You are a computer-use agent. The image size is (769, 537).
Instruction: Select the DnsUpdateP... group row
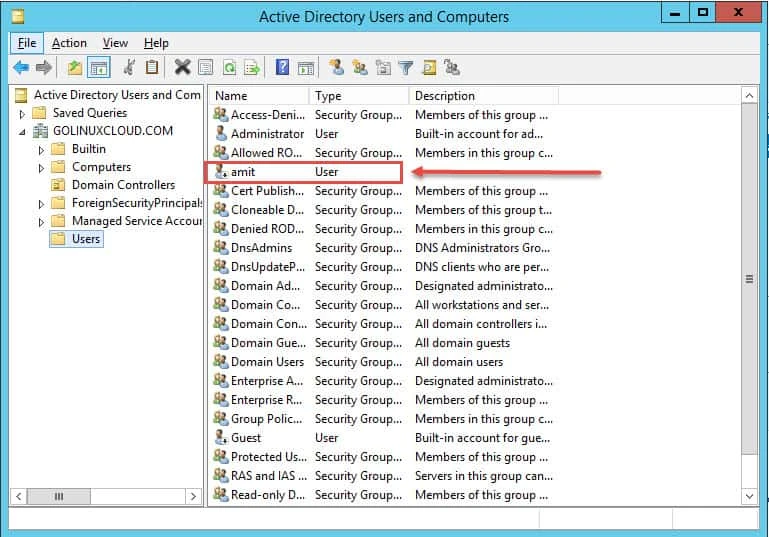384,267
